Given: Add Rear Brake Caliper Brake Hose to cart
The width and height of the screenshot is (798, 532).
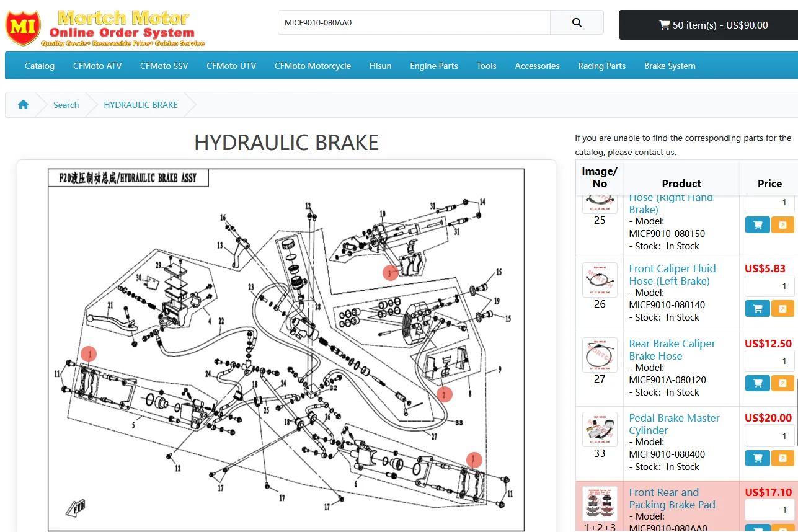Looking at the screenshot, I should click(757, 383).
